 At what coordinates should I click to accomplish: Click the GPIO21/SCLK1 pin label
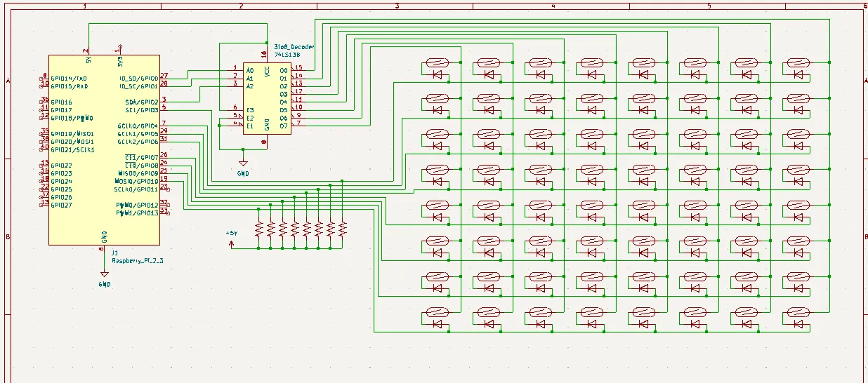point(73,149)
